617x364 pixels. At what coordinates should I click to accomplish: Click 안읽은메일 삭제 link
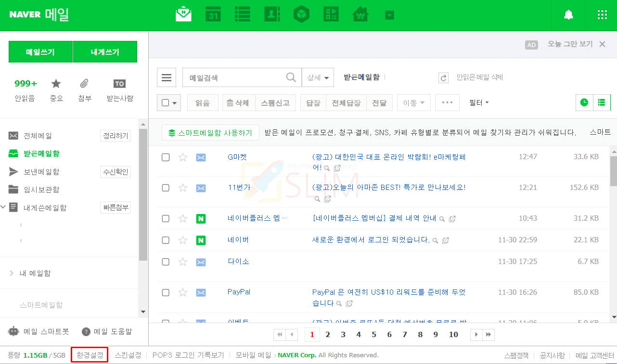coord(479,77)
